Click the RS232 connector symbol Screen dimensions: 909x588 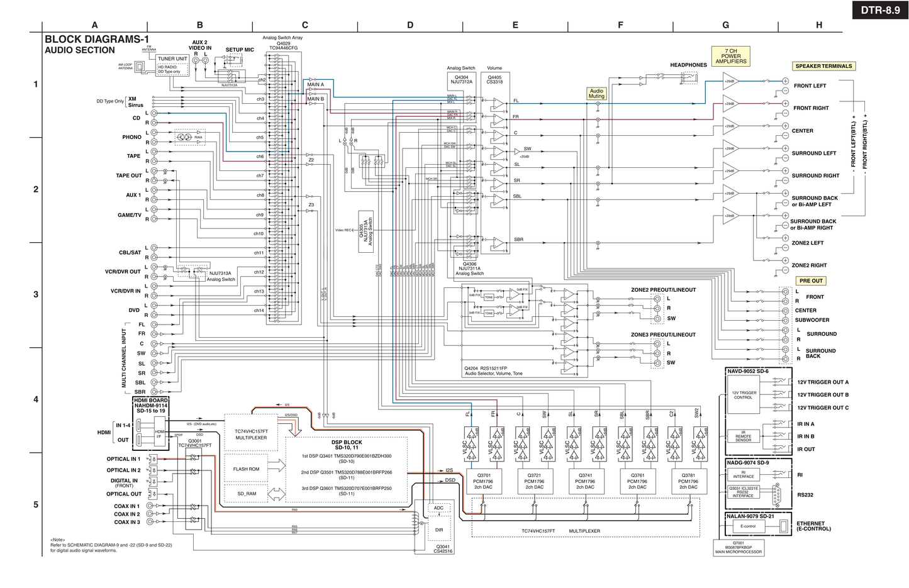pyautogui.click(x=777, y=494)
